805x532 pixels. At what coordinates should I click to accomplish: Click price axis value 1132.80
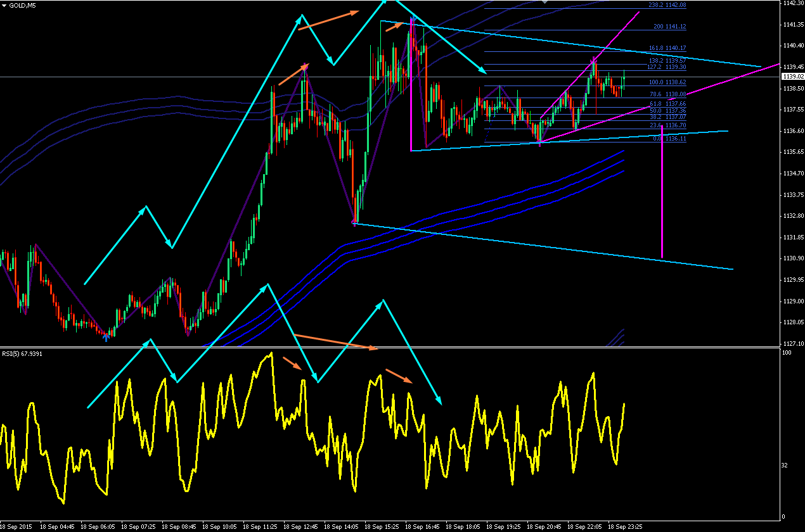(792, 216)
